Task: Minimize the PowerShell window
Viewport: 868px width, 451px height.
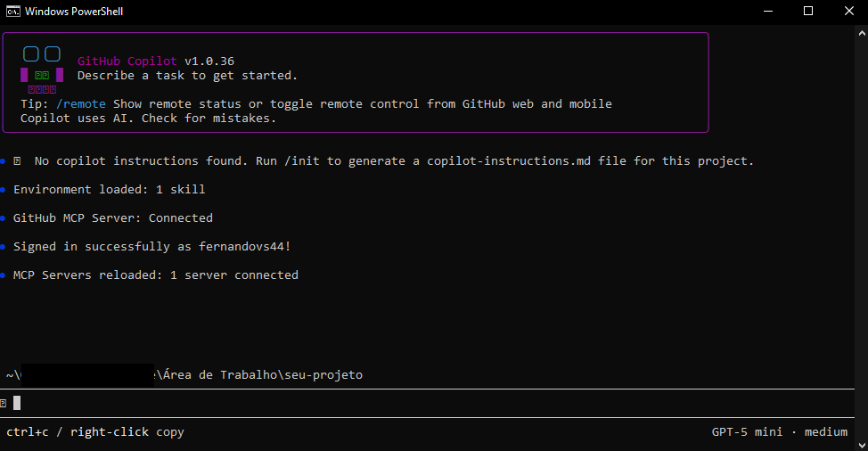Action: coord(767,12)
